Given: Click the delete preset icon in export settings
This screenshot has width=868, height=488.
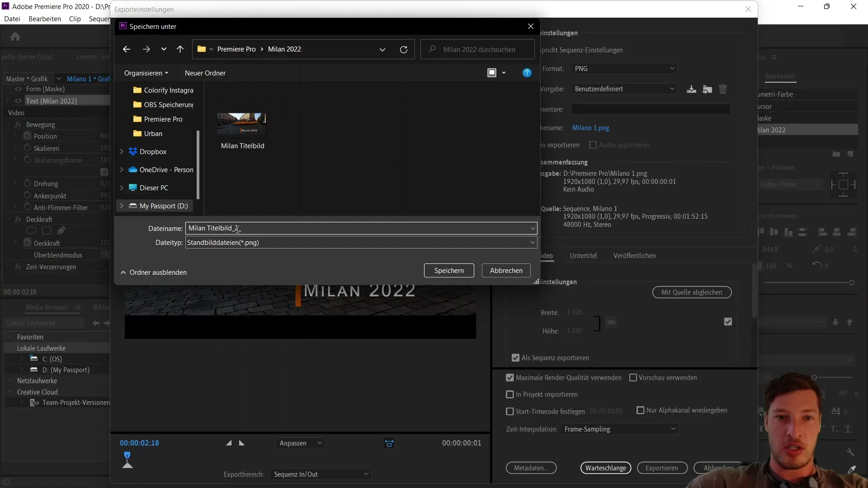Looking at the screenshot, I should tap(723, 89).
